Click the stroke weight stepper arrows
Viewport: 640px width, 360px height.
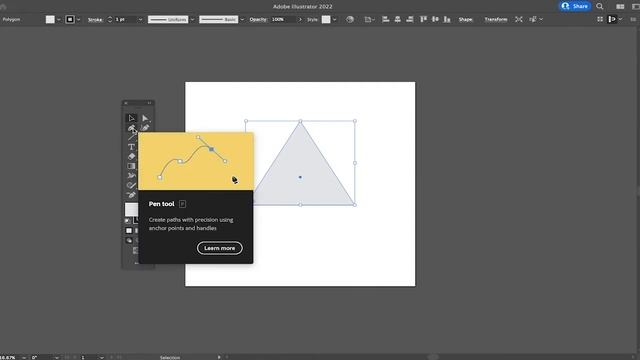[109, 20]
